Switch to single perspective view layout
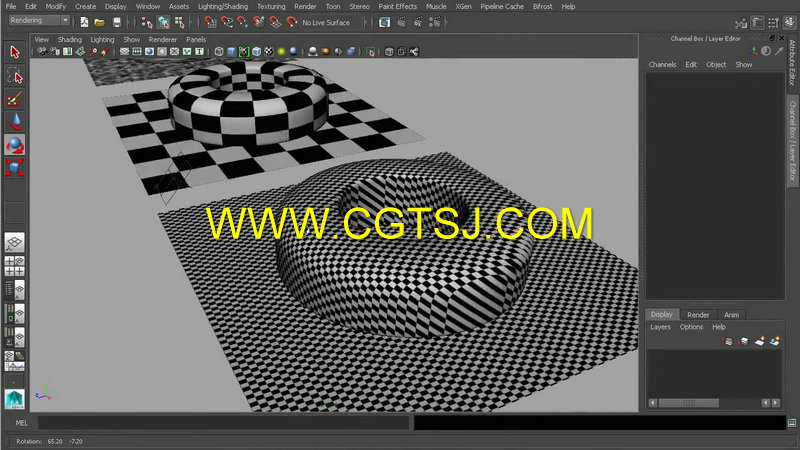Image resolution: width=800 pixels, height=450 pixels. point(14,243)
